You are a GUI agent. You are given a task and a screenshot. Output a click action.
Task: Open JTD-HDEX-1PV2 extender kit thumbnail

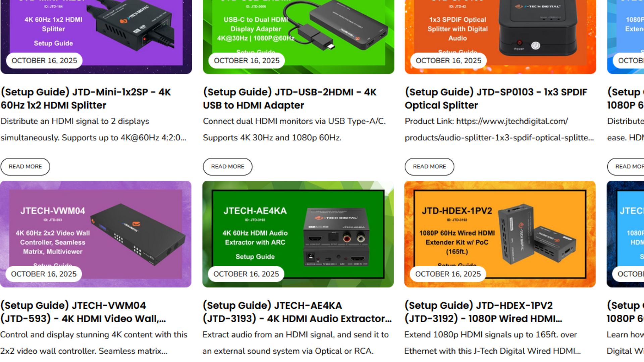(500, 234)
